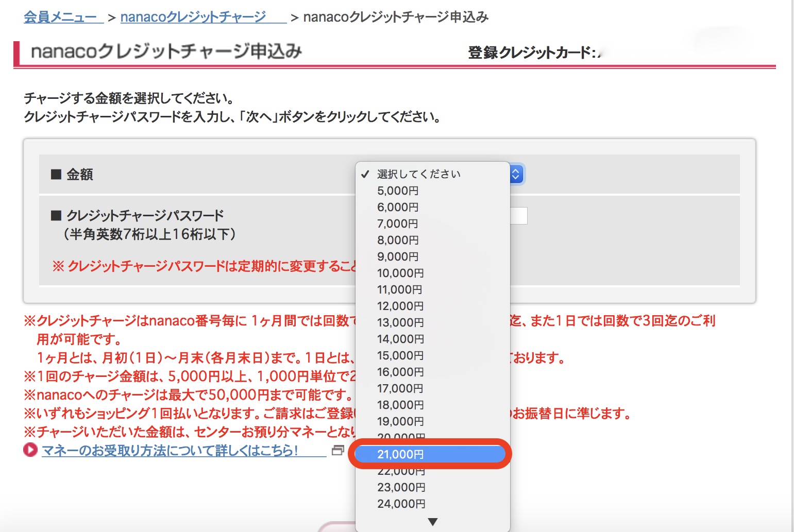Select 11,000円 option

[400, 289]
